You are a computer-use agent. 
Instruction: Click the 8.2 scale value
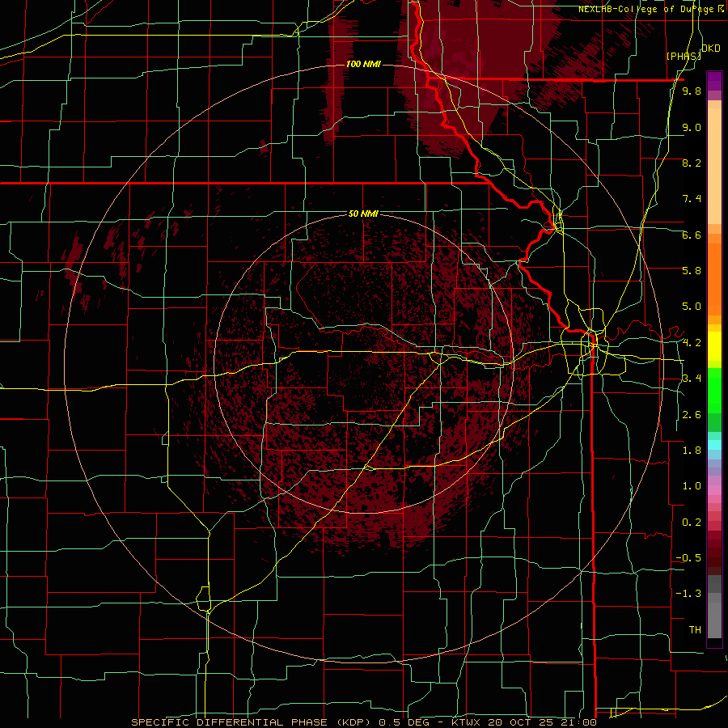[692, 163]
